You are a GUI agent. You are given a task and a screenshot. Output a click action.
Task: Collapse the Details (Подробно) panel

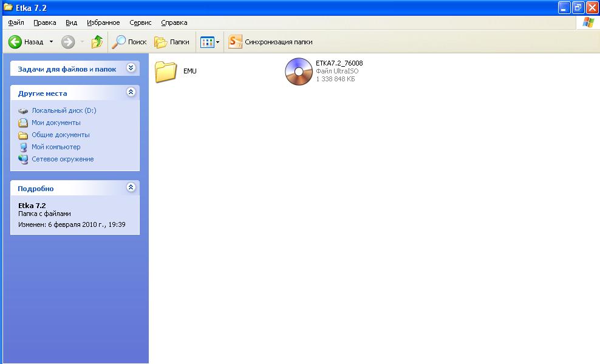[131, 188]
